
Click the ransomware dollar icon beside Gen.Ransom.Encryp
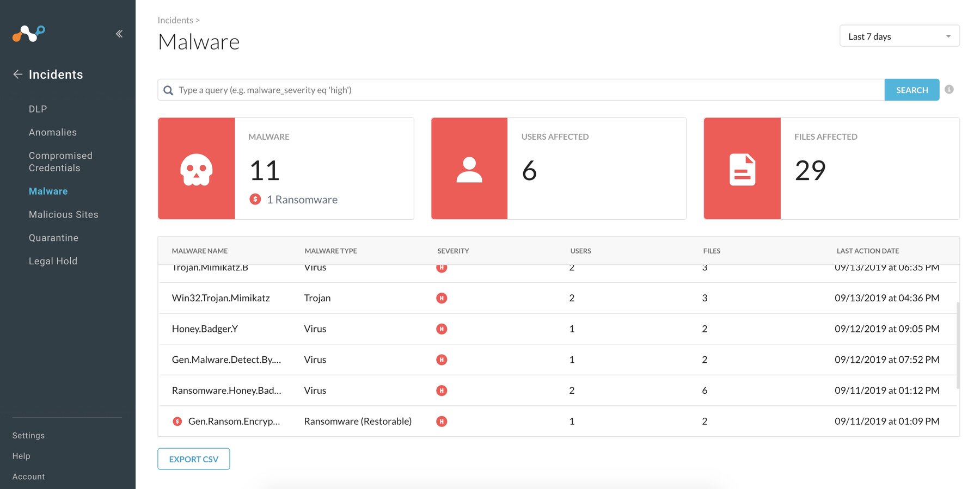(x=177, y=421)
